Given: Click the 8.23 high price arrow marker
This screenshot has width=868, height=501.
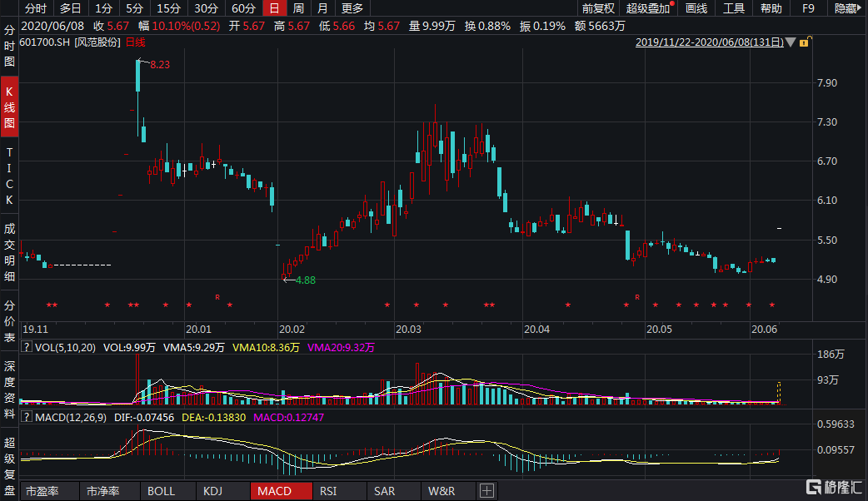Looking at the screenshot, I should [144, 63].
